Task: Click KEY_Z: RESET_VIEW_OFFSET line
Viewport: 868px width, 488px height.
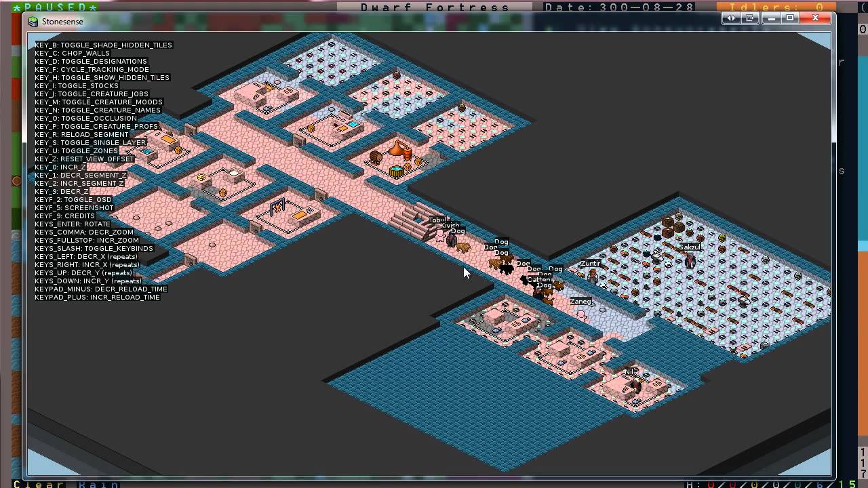Action: [85, 159]
